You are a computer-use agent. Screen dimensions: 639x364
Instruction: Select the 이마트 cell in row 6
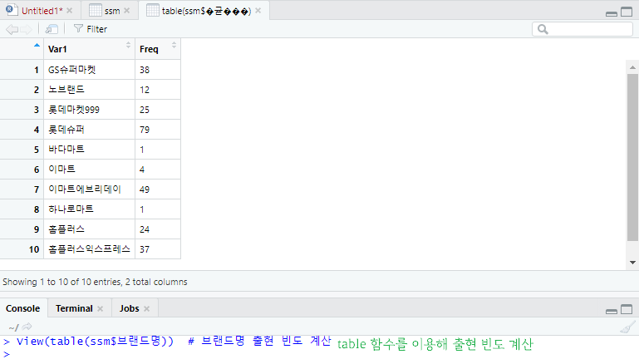click(89, 170)
